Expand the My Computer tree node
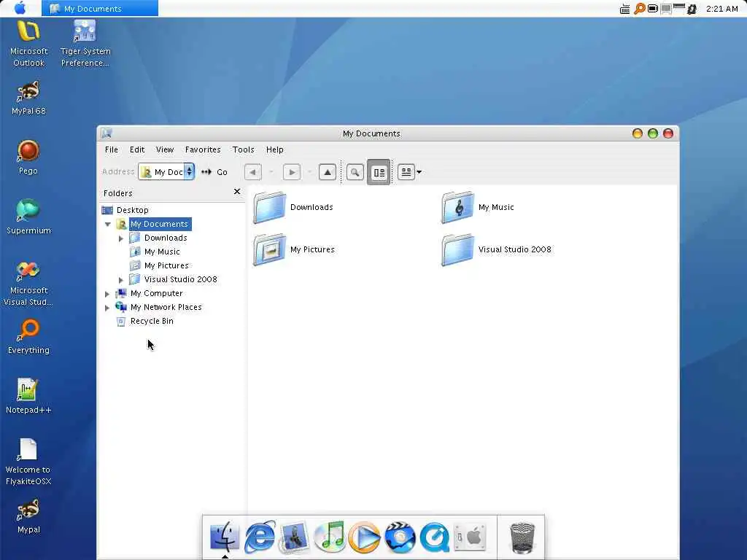Viewport: 747px width, 560px height. (107, 294)
